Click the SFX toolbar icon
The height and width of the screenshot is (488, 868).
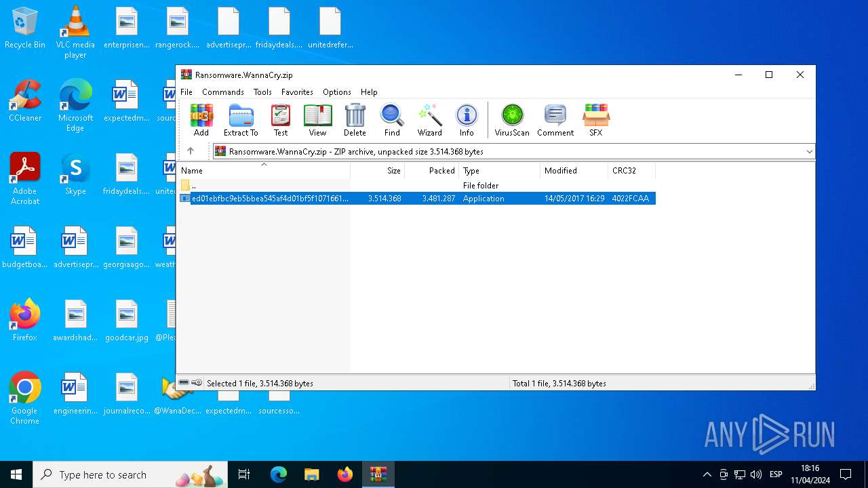point(596,120)
